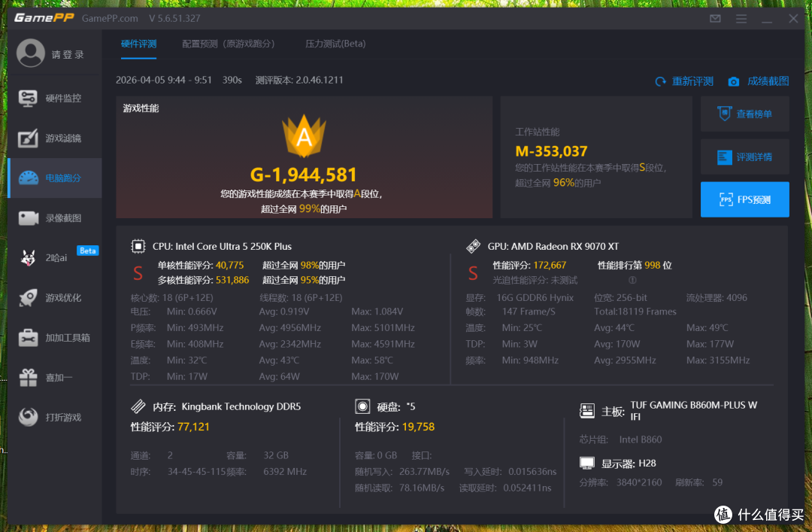Open the 录像截图 sidebar item
This screenshot has height=532, width=812.
(54, 217)
